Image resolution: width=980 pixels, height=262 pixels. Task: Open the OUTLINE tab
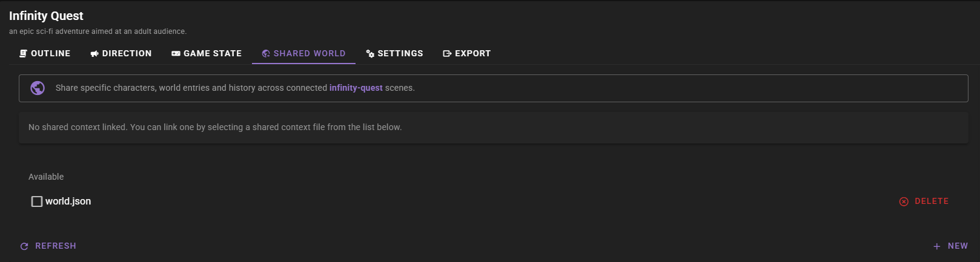(x=50, y=54)
